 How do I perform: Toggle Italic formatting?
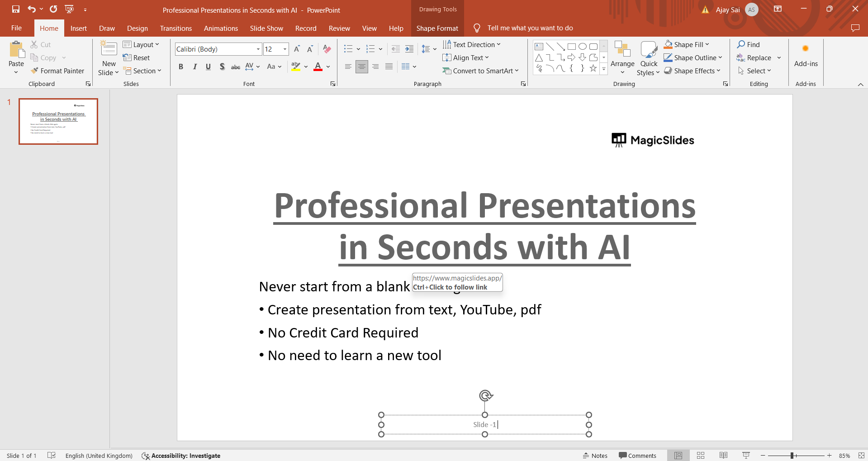tap(194, 67)
